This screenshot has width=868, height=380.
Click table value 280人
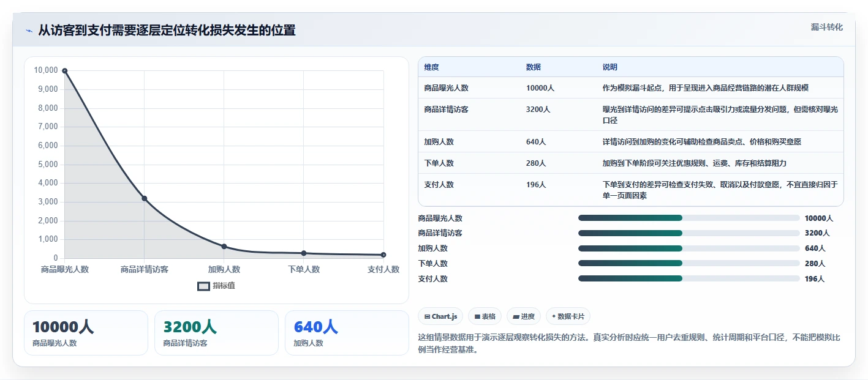click(x=536, y=163)
